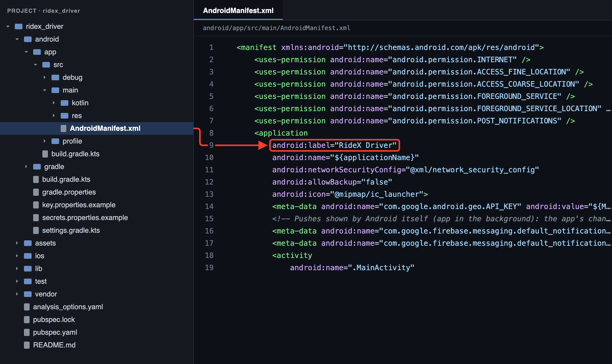Expand the test folder arrow
Viewport: 612px width, 364px height.
17,281
